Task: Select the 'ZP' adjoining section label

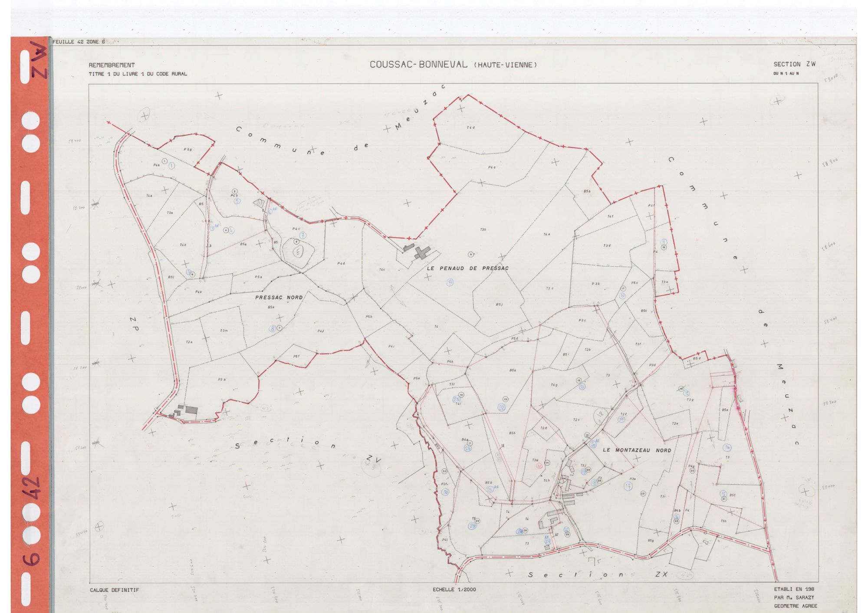Action: [x=134, y=325]
